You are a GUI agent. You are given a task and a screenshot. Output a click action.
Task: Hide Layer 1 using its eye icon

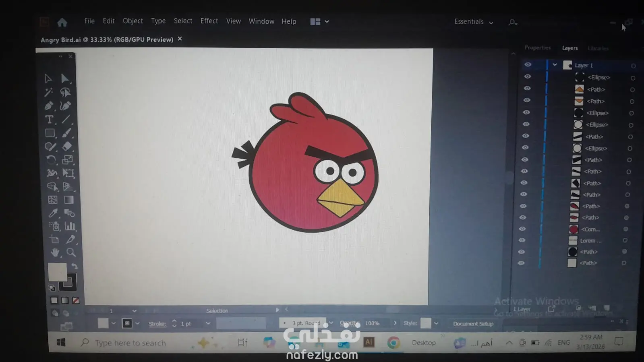pyautogui.click(x=528, y=65)
